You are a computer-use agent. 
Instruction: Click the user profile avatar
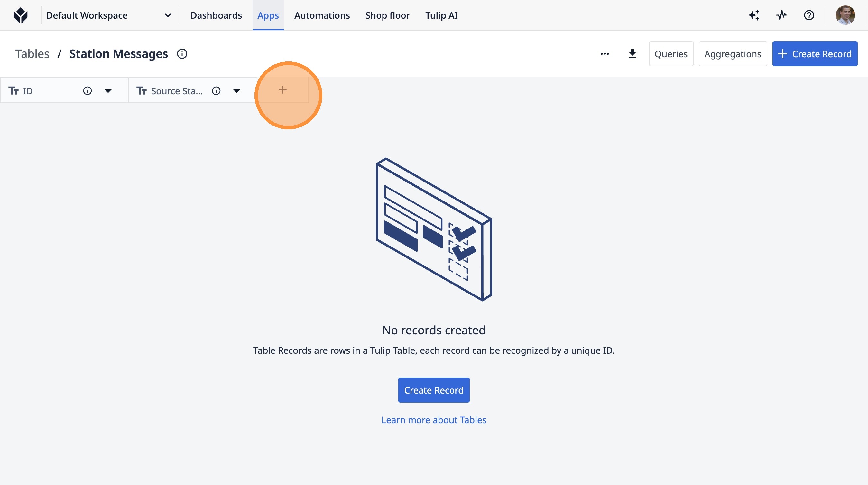pyautogui.click(x=845, y=15)
